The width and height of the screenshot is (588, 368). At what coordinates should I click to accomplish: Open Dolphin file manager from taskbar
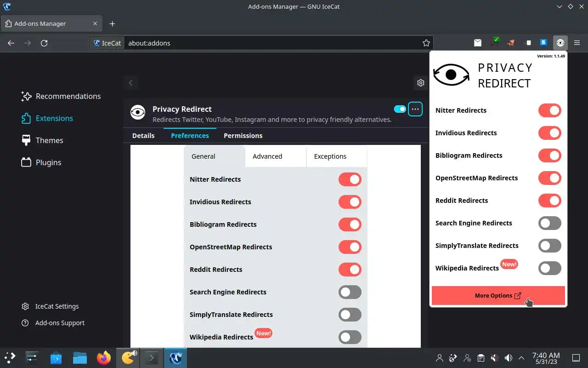tap(80, 357)
